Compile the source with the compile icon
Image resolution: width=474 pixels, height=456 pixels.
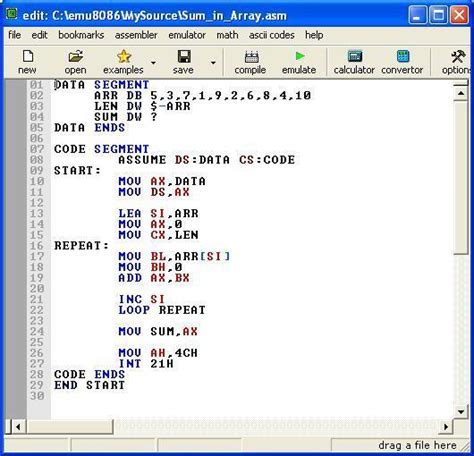click(x=251, y=57)
